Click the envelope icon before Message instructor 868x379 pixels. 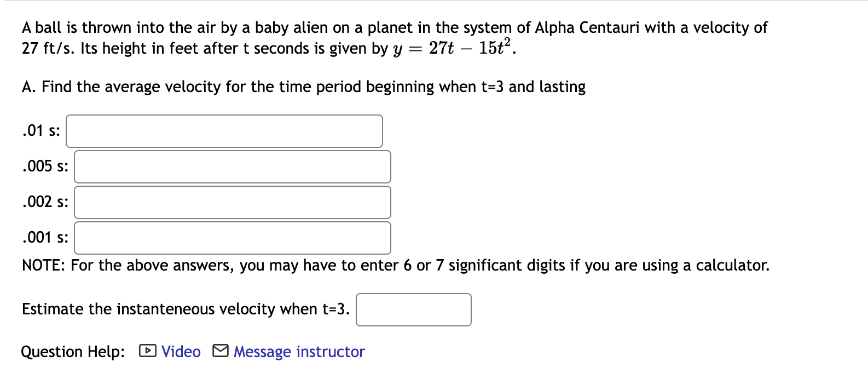[221, 351]
